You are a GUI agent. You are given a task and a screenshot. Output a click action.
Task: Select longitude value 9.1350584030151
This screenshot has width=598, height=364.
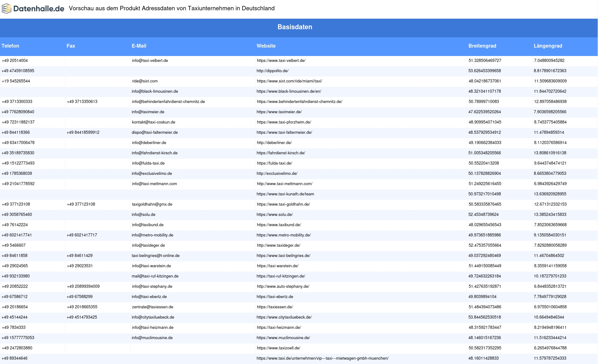coord(550,235)
